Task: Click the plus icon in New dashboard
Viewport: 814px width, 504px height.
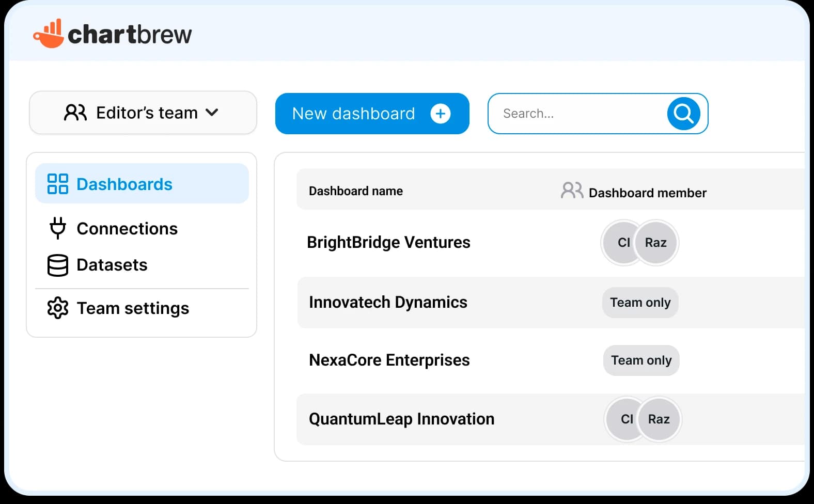Action: (x=440, y=114)
